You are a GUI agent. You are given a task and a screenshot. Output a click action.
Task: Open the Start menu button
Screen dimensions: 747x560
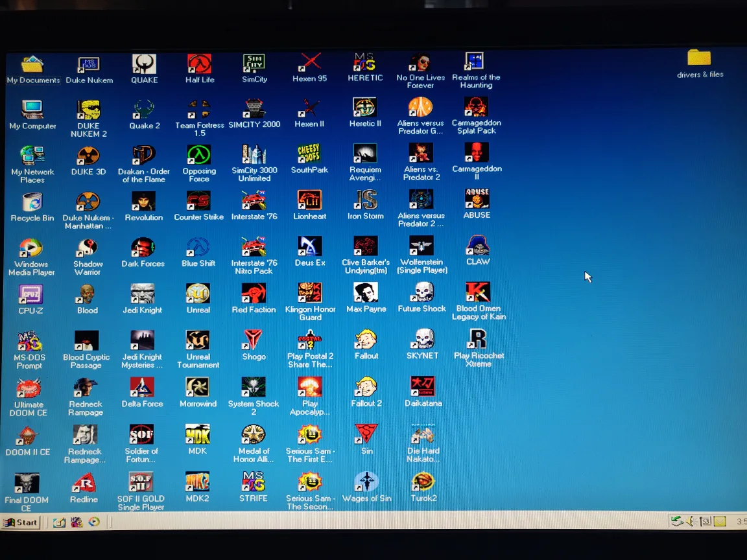(x=20, y=522)
